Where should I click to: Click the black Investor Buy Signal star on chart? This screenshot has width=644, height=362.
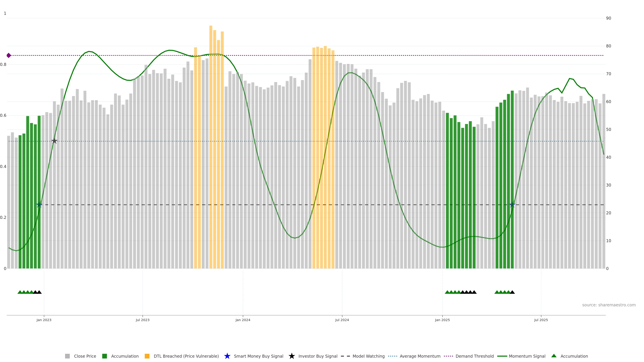coord(54,141)
